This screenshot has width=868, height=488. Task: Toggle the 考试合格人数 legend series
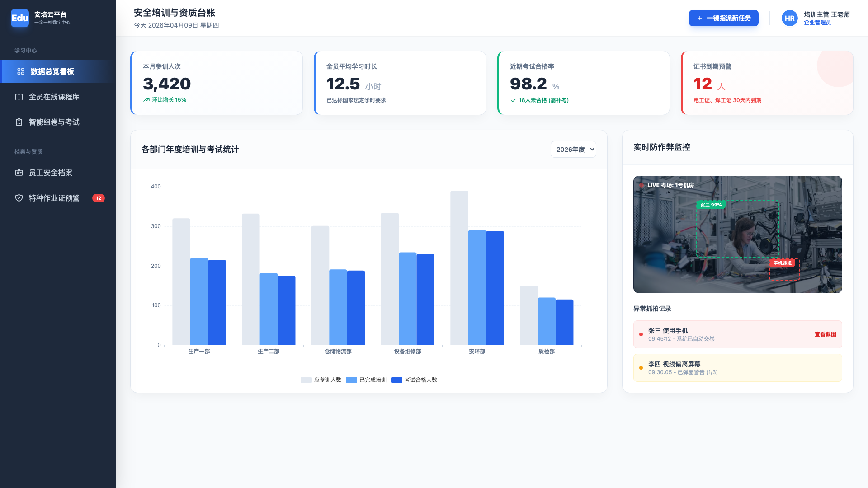click(x=414, y=380)
